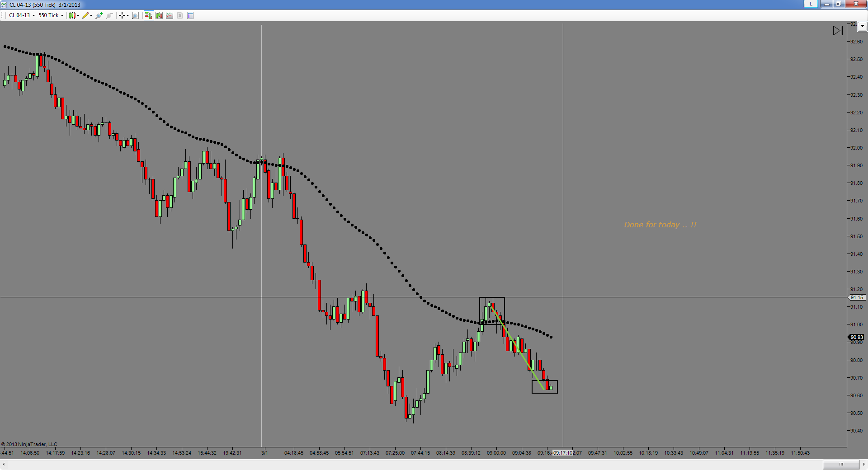This screenshot has width=868, height=470.
Task: Click the 11:50:43 time axis label
Action: [x=800, y=453]
